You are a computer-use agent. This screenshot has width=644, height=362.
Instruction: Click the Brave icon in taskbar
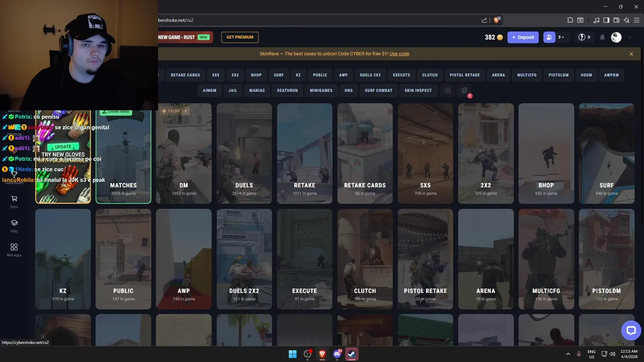click(x=323, y=354)
